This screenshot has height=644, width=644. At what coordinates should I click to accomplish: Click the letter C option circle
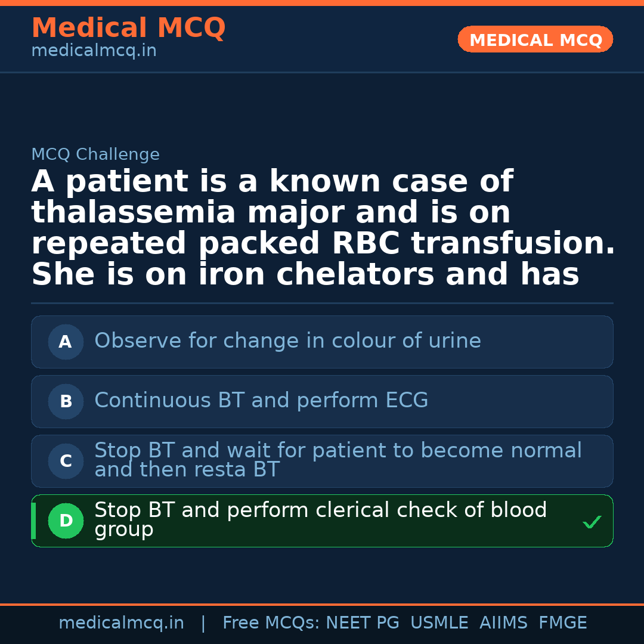(x=66, y=461)
